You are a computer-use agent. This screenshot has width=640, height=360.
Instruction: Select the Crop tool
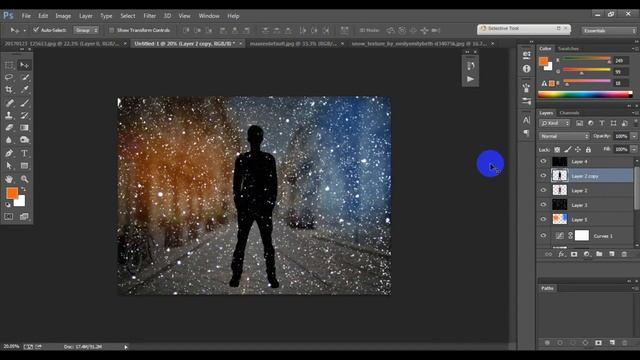pyautogui.click(x=9, y=89)
